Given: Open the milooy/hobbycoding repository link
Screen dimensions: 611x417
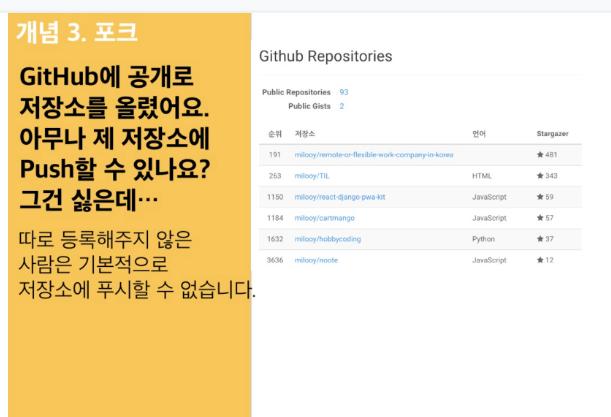Looking at the screenshot, I should pos(328,239).
